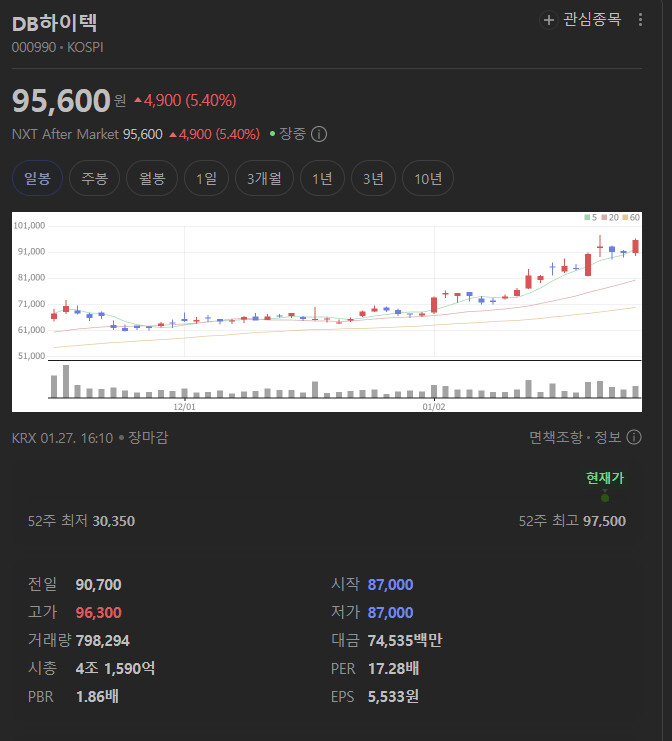Switch to the 10년 chart range

[x=428, y=178]
